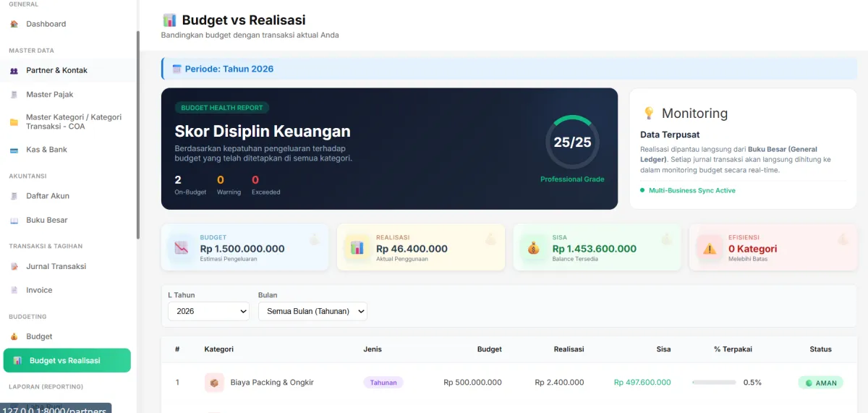The image size is (868, 413).
Task: Click the Rp 1.500.000.000 budget value
Action: click(242, 249)
